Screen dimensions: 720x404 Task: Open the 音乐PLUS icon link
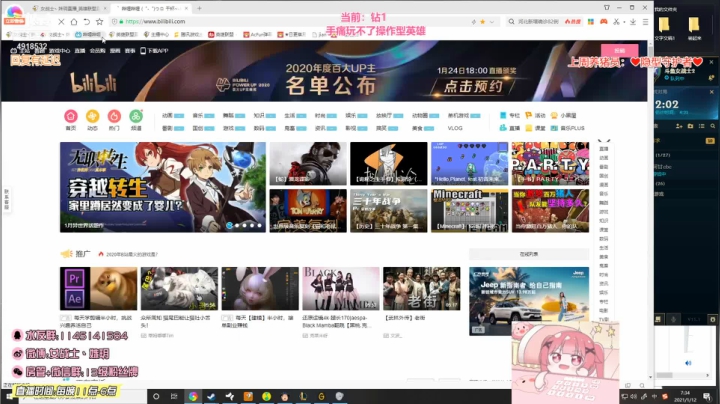(568, 128)
